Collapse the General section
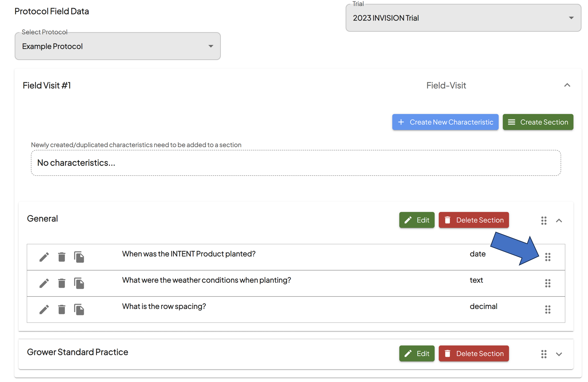Image resolution: width=588 pixels, height=382 pixels. point(559,220)
